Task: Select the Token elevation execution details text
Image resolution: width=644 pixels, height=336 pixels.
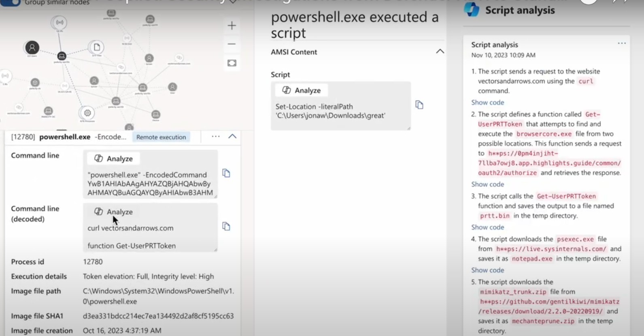Action: tap(148, 276)
